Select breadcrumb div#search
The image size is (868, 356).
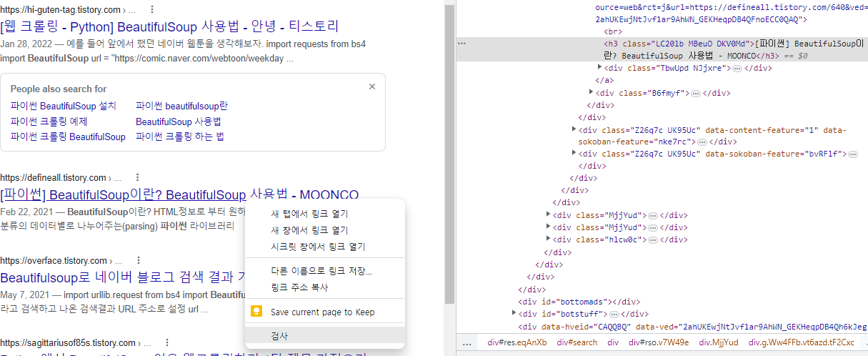(x=577, y=343)
